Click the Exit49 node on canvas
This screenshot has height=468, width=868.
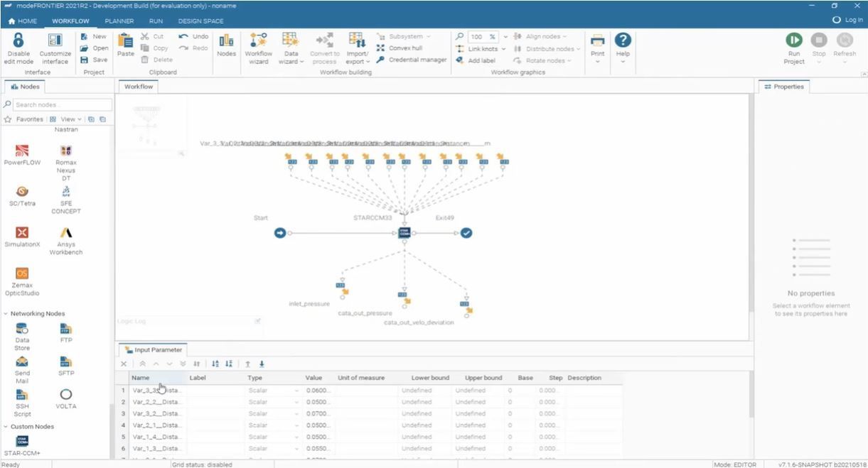click(x=466, y=233)
